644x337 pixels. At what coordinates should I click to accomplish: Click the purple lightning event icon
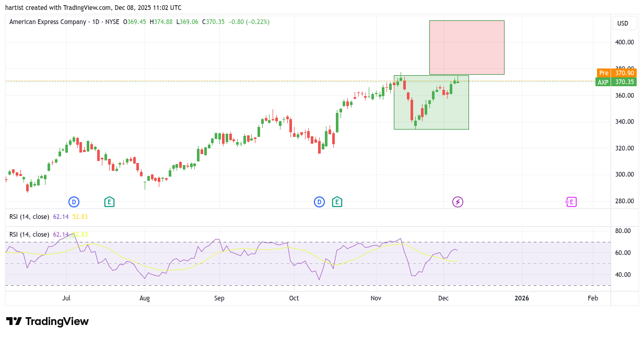(x=458, y=202)
